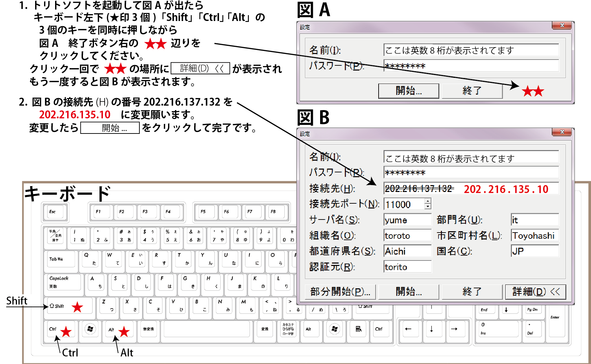Click the 接続先(H) address field
Screen dimensions: 591x364
pos(471,189)
